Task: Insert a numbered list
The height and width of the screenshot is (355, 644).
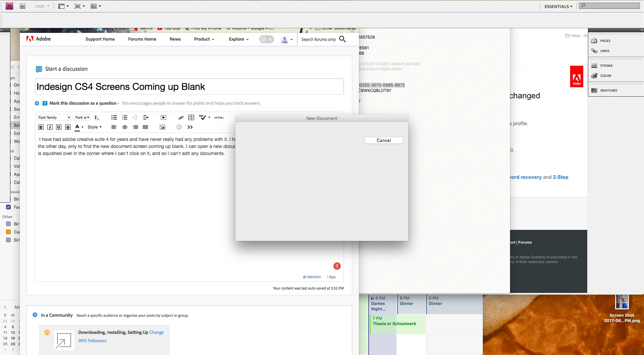Action: tap(125, 117)
